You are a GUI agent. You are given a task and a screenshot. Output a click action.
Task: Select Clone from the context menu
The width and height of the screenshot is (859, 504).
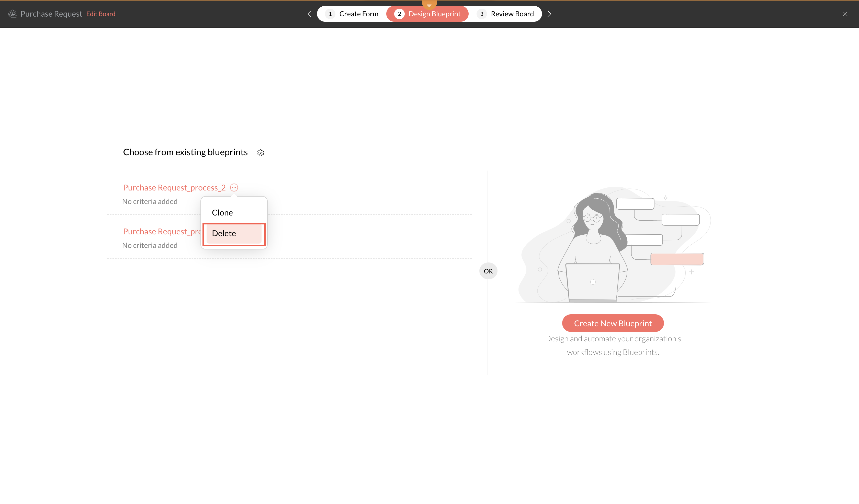click(x=222, y=212)
